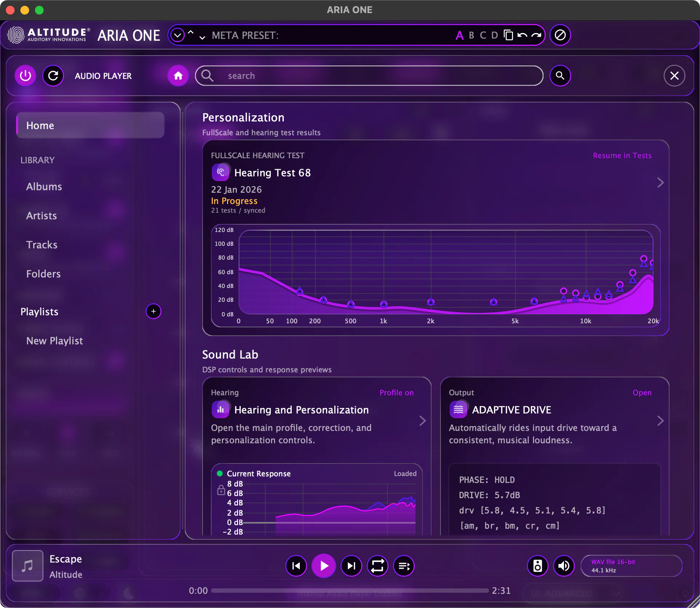
Task: Click the music note album art thumbnail
Action: pos(28,566)
